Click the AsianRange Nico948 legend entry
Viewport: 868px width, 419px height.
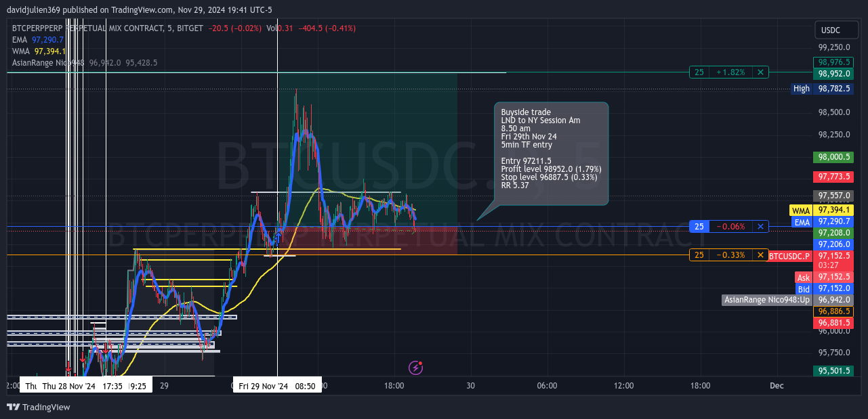pos(85,62)
